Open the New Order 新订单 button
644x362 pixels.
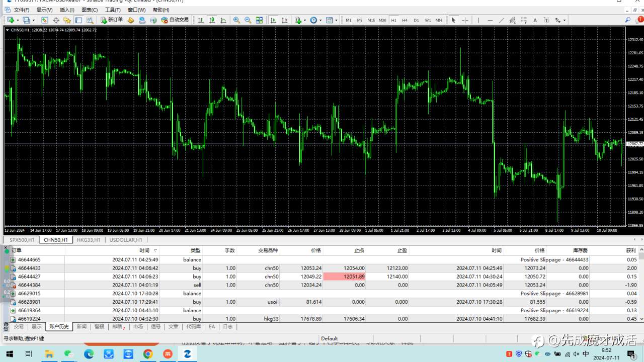tap(112, 20)
